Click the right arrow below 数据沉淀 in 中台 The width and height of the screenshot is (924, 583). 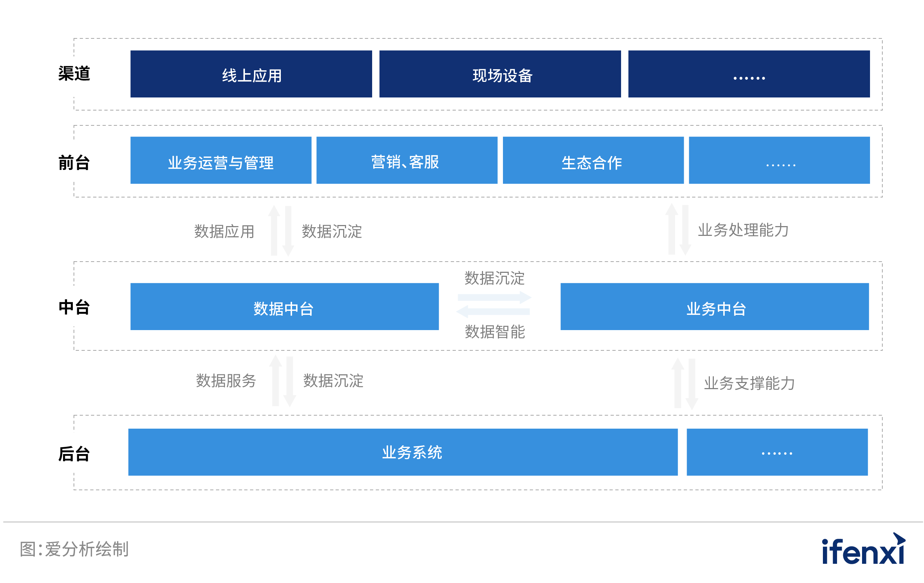[495, 297]
